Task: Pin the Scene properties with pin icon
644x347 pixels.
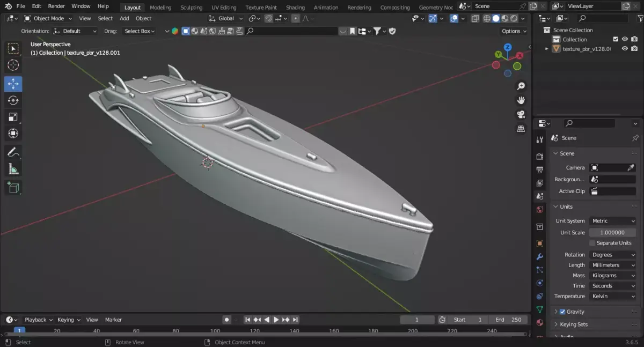Action: click(635, 138)
